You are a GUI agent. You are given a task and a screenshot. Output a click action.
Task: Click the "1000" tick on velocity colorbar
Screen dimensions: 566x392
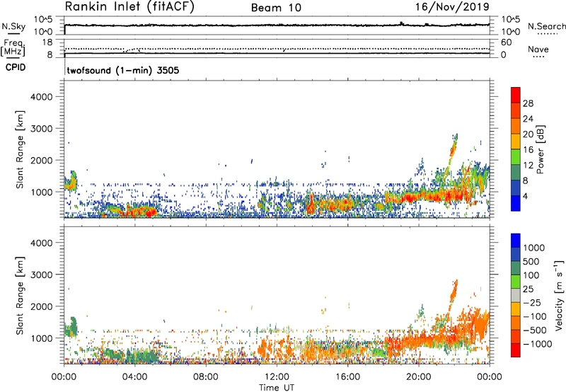(x=533, y=248)
